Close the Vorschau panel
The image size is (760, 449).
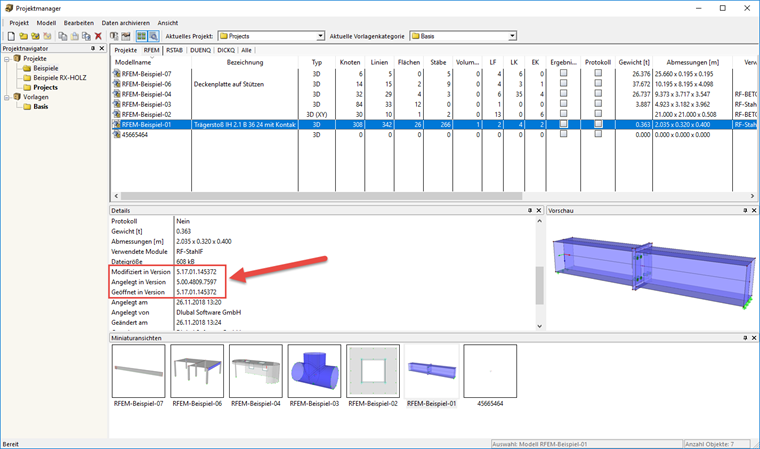[x=754, y=210]
